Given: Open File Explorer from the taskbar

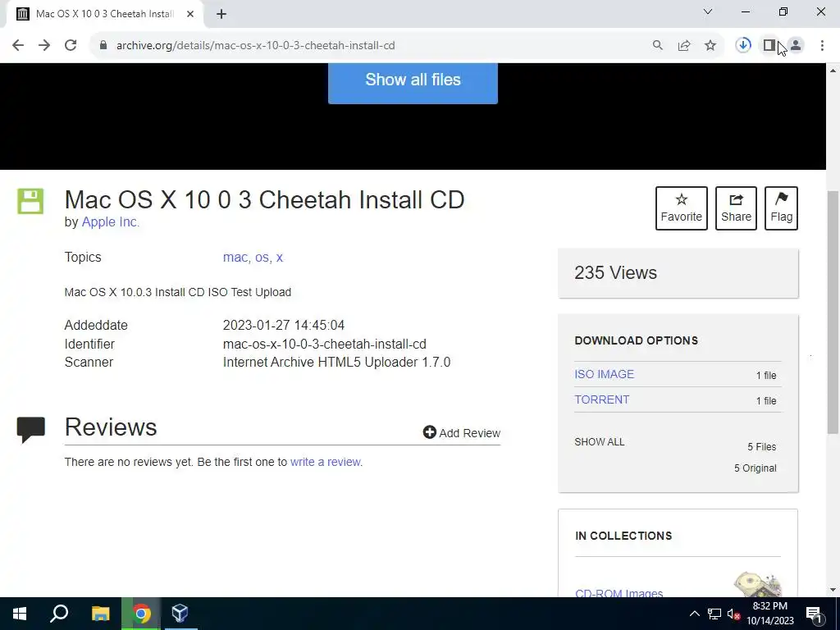Looking at the screenshot, I should pyautogui.click(x=100, y=614).
